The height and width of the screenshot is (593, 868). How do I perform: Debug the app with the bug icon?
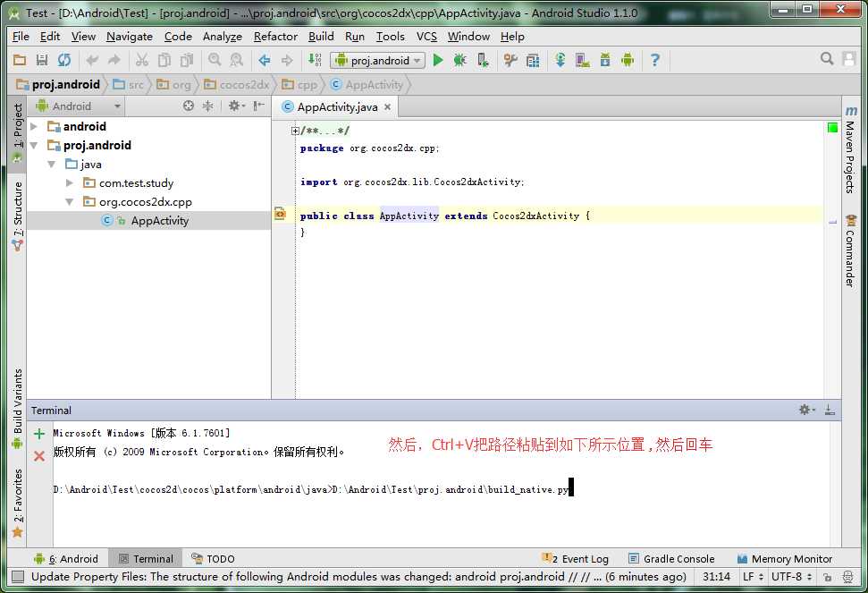click(x=460, y=60)
